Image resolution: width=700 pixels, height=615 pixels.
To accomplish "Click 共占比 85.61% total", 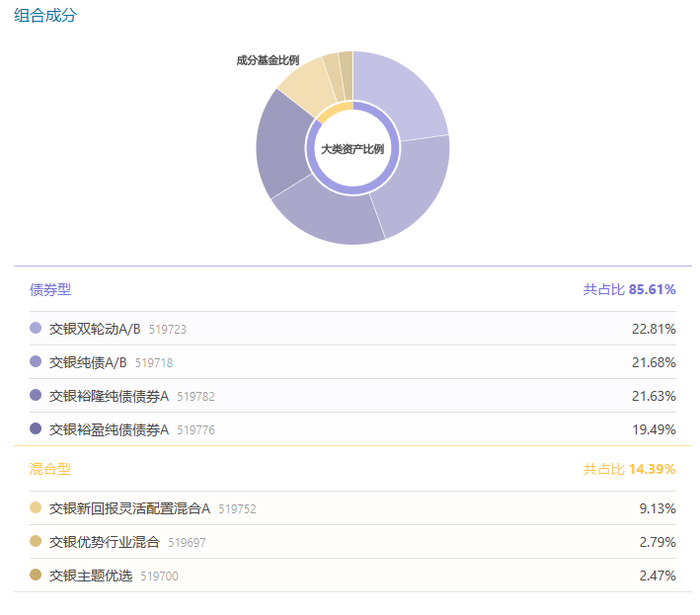I will click(x=629, y=289).
